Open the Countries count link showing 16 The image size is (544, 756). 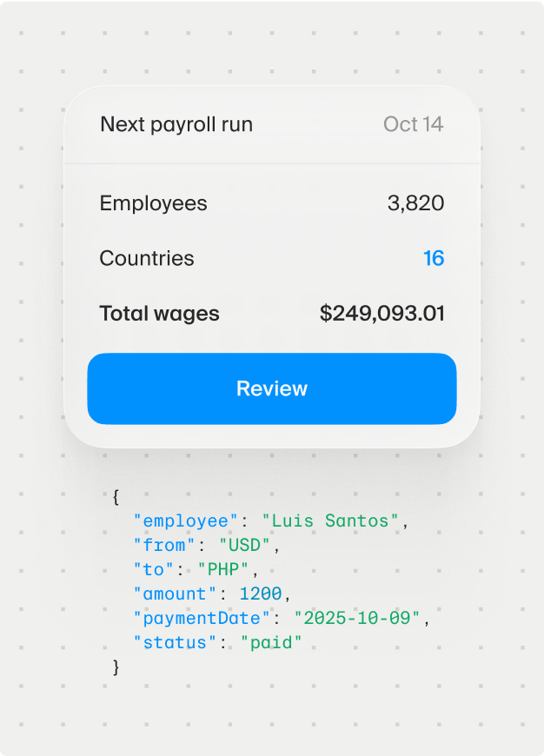(433, 258)
